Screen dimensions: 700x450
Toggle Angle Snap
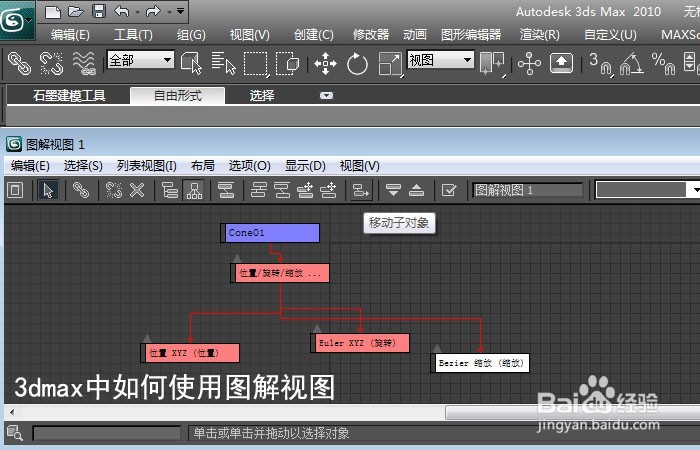point(632,63)
